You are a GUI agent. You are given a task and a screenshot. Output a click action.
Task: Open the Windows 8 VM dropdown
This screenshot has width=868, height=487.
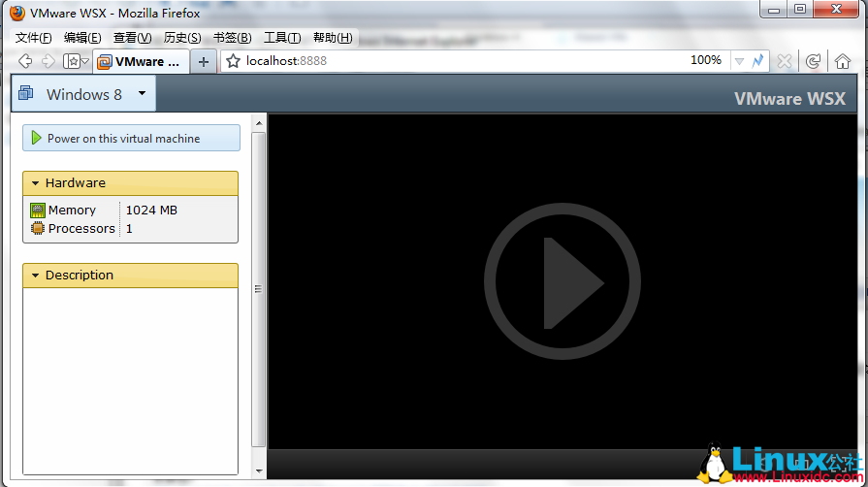(142, 94)
